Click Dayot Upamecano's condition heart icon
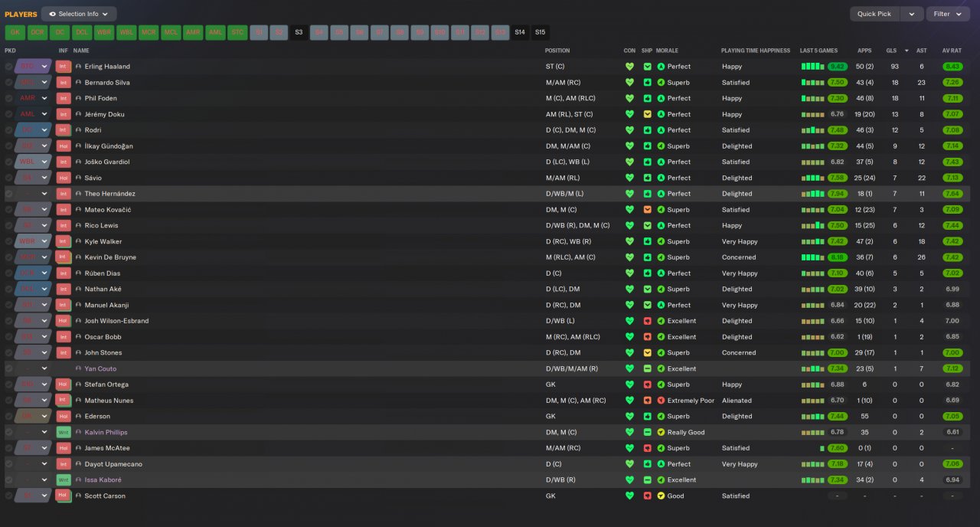Image resolution: width=980 pixels, height=527 pixels. [x=629, y=464]
